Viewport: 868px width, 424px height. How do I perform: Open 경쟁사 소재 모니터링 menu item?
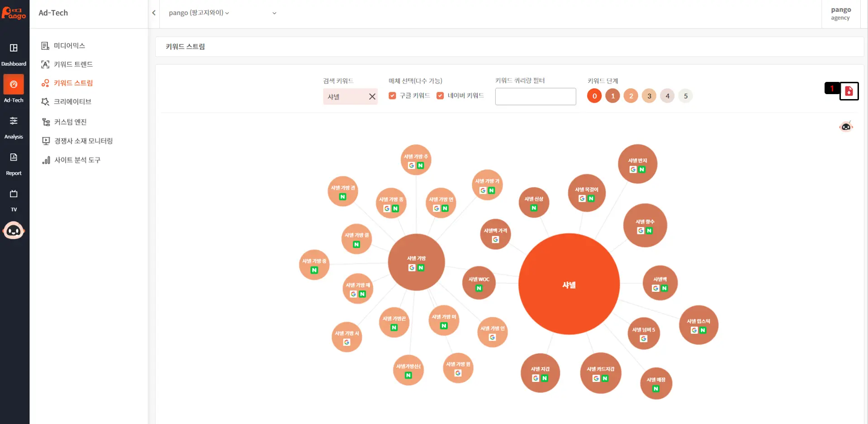click(x=83, y=141)
